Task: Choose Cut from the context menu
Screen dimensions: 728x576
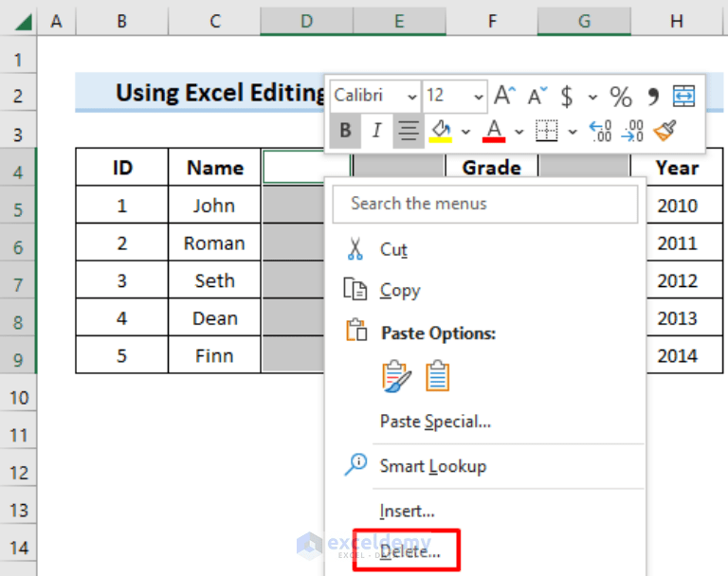Action: click(485, 249)
